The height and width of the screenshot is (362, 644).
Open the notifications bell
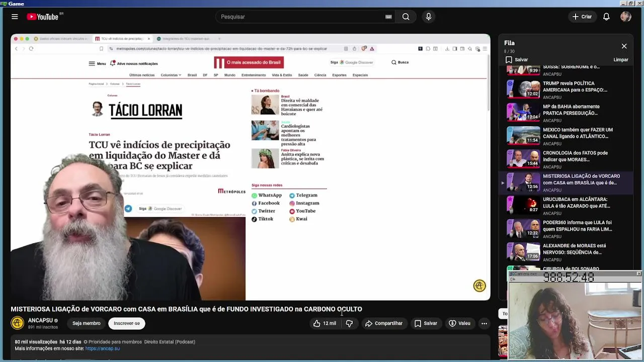(x=606, y=17)
